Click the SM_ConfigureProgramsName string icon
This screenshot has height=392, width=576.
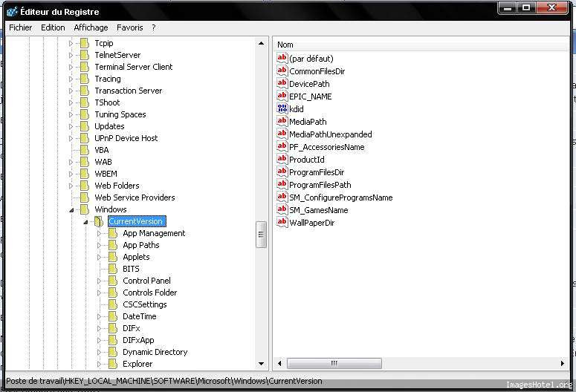point(282,197)
